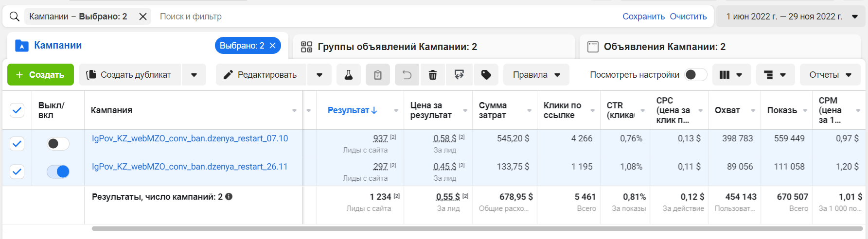Screen dimensions: 868x239
Task: Open campaign IgPov_KZ restart_26.11 link
Action: coord(190,167)
